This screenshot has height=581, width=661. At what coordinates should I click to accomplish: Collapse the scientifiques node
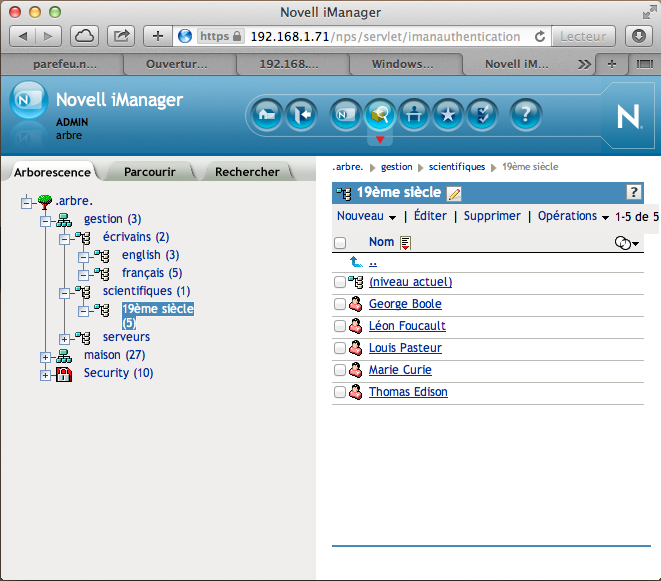point(64,293)
